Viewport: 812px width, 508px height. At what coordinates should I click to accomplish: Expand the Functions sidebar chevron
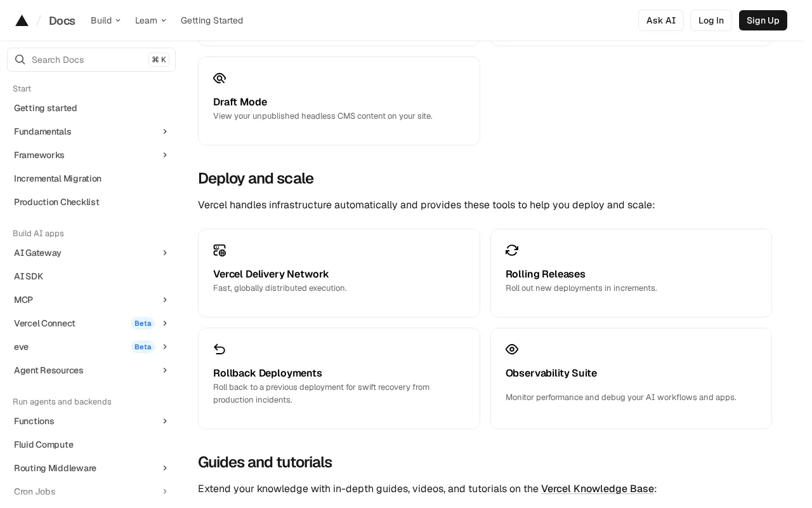click(x=165, y=421)
